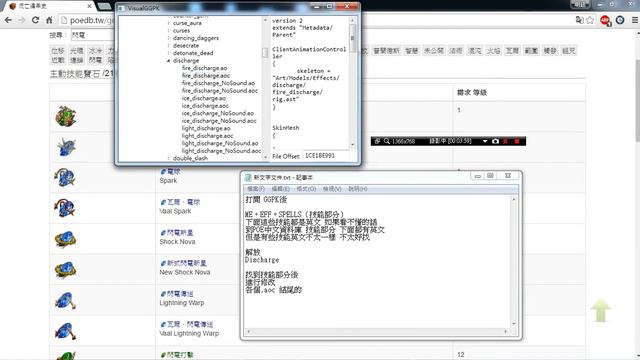Viewport: 640px width, 360px height.
Task: Click the green back-to-top arrow
Action: (600, 310)
